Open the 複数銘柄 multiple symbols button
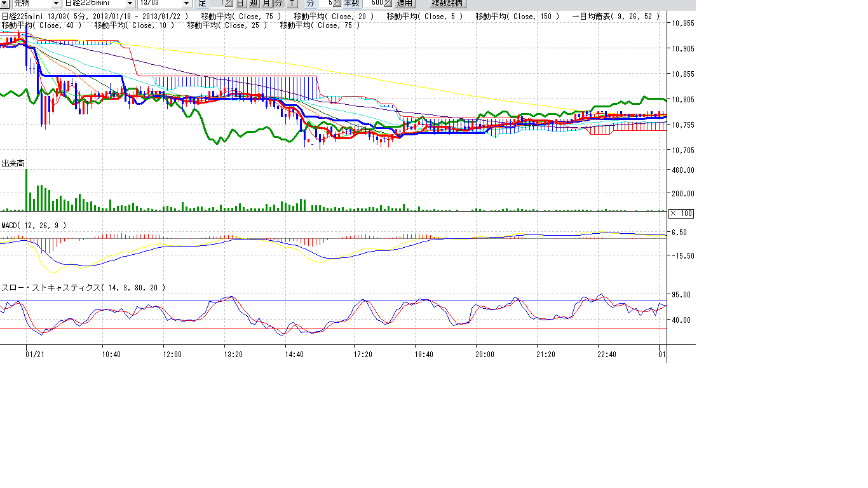The height and width of the screenshot is (488, 868). 447,3
